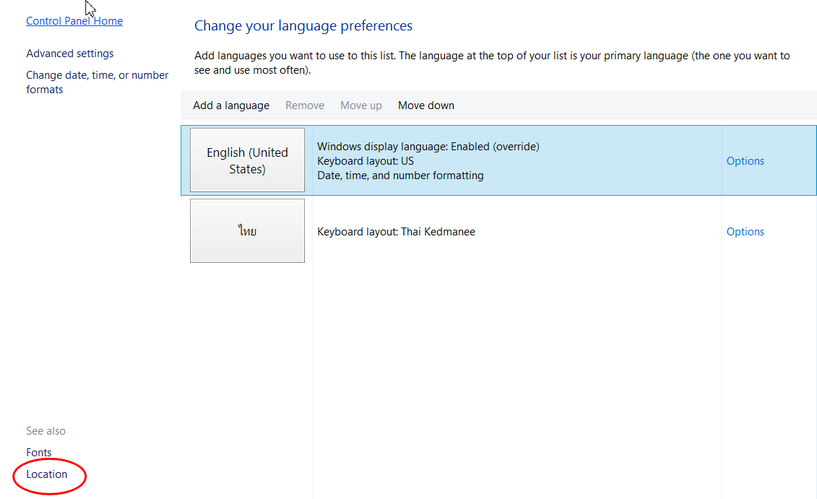Open Options for English (United States)

coord(745,161)
